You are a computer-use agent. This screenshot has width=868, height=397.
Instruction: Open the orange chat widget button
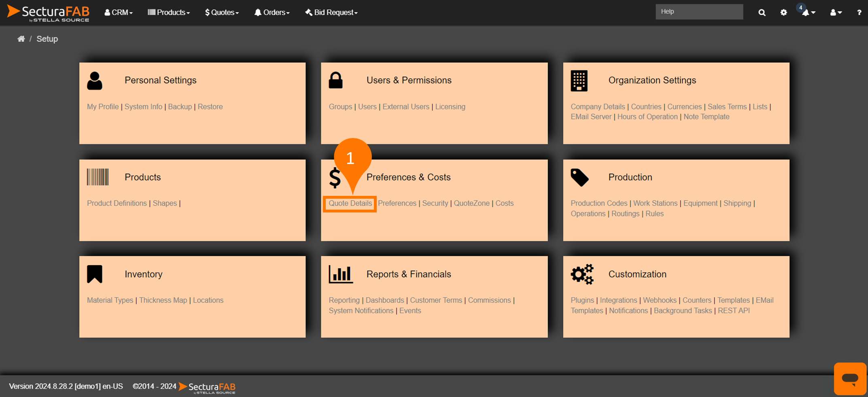click(850, 378)
